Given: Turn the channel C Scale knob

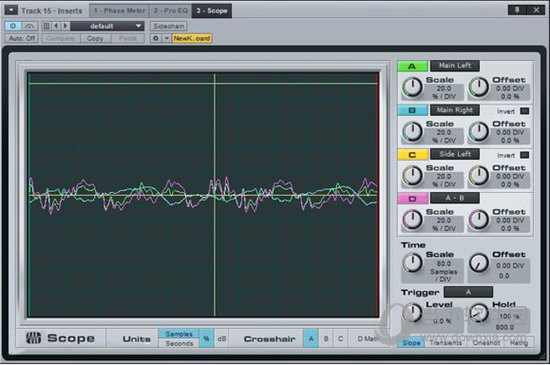Looking at the screenshot, I should tap(412, 175).
